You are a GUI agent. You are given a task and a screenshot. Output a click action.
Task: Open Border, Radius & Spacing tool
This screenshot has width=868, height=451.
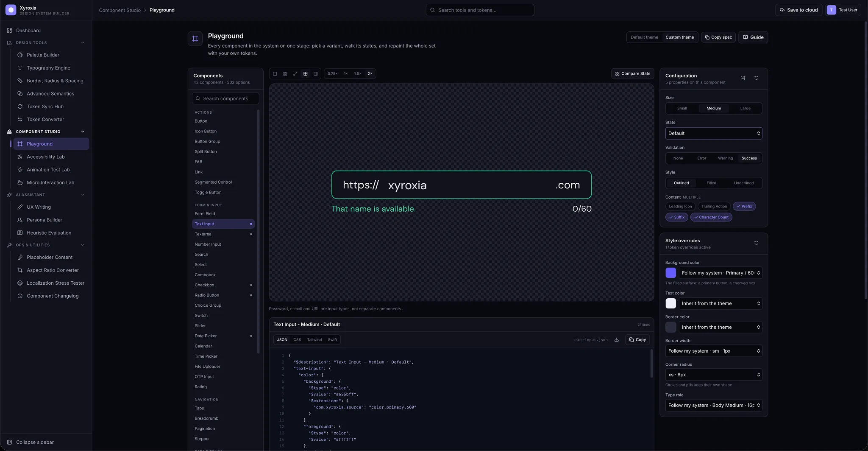coord(51,81)
